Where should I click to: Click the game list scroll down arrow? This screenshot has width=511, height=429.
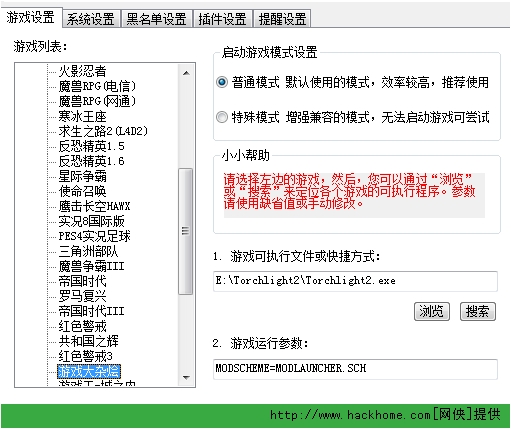186,378
